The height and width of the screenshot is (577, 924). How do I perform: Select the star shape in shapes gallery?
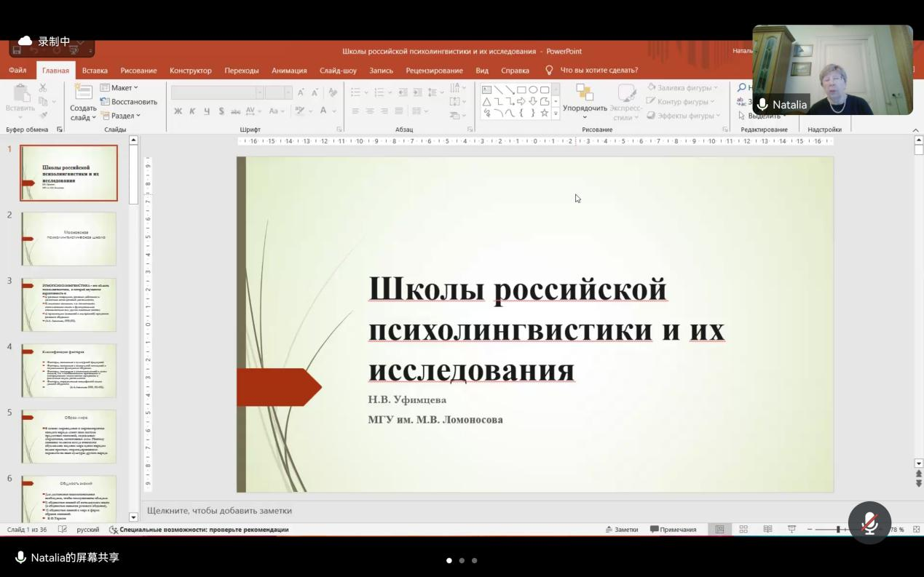pyautogui.click(x=544, y=114)
